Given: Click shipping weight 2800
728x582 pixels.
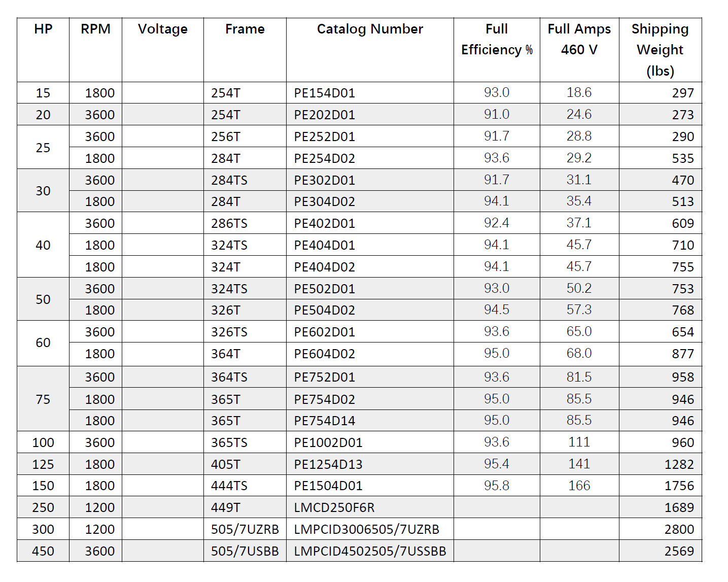Looking at the screenshot, I should (679, 529).
